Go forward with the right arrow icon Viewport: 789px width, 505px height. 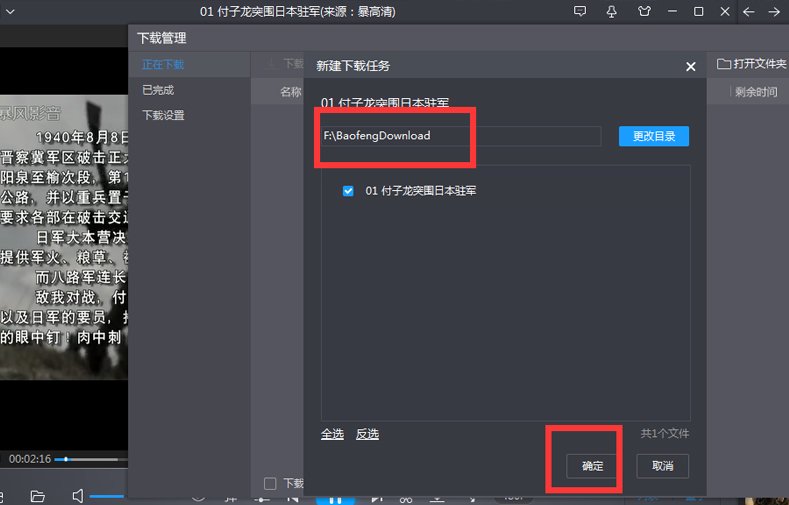point(774,12)
